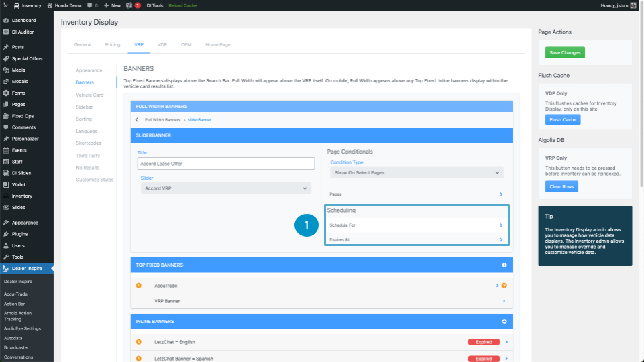Click the Appearance brush icon in sidebar
Viewport: 644px width, 362px height.
(x=6, y=223)
